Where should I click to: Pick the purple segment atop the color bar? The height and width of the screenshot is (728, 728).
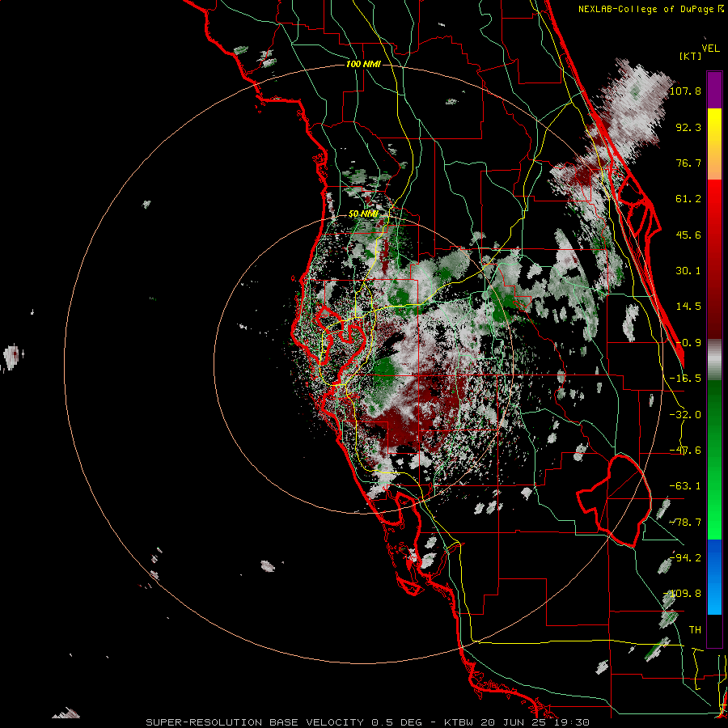714,90
